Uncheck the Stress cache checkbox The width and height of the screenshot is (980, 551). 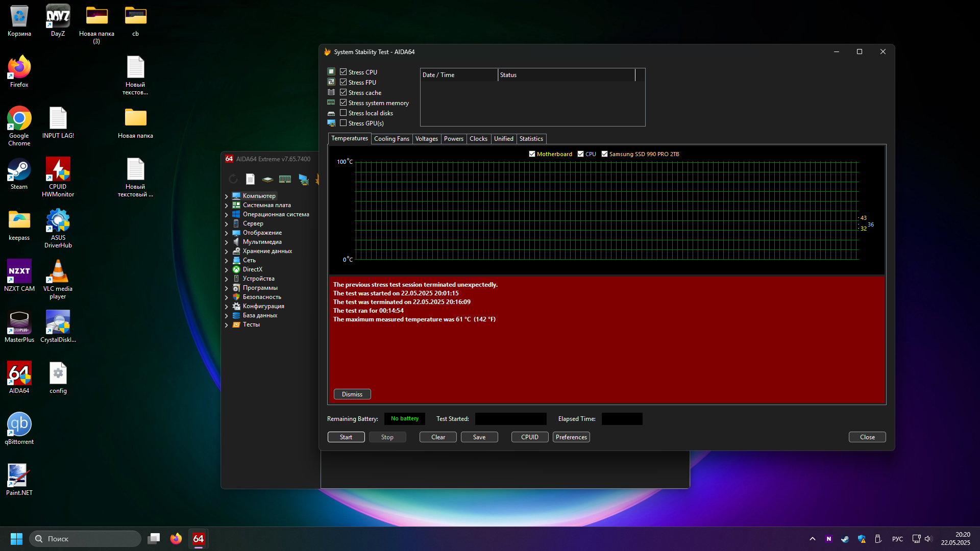344,92
